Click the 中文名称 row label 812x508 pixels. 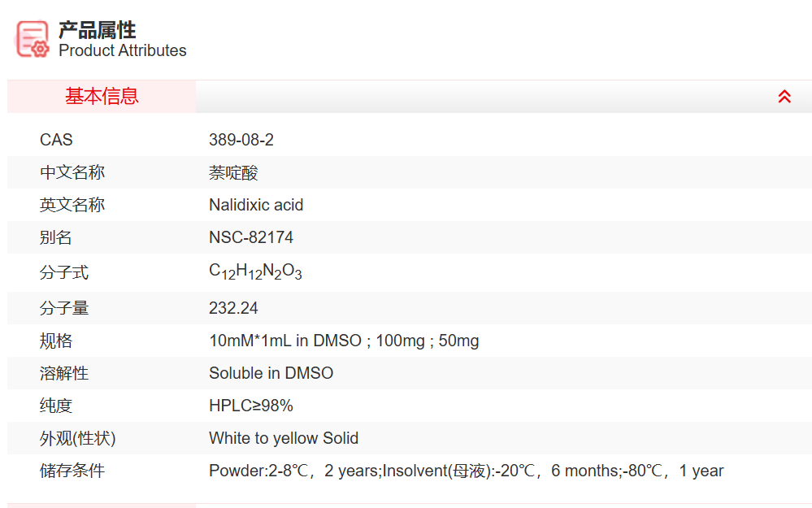click(72, 172)
